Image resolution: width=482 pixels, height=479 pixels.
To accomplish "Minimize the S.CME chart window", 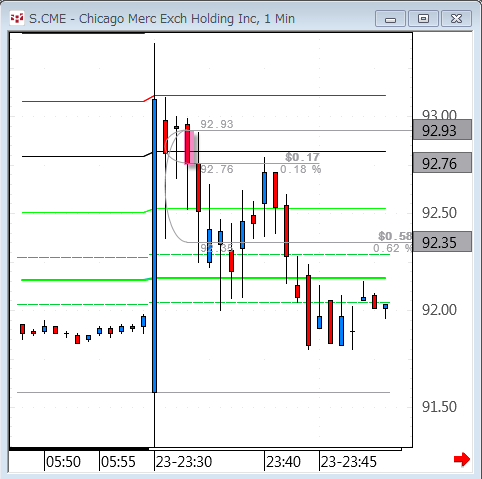I will tap(390, 18).
